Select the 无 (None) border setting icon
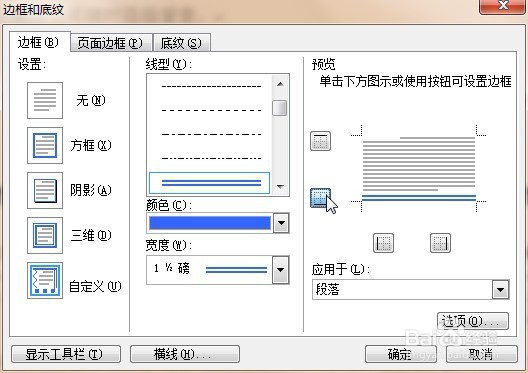 pos(45,100)
